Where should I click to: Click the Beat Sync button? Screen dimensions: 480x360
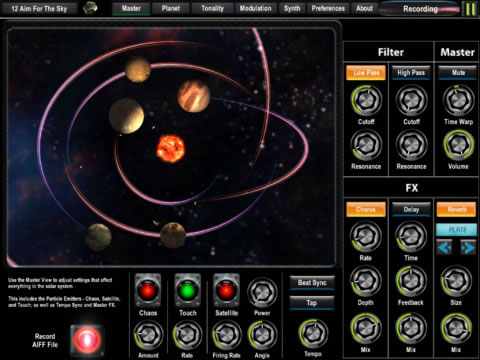(x=312, y=283)
